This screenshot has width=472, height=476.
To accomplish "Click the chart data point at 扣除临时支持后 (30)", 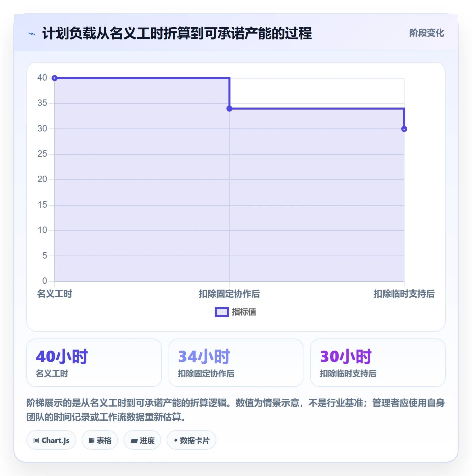I will pos(404,129).
